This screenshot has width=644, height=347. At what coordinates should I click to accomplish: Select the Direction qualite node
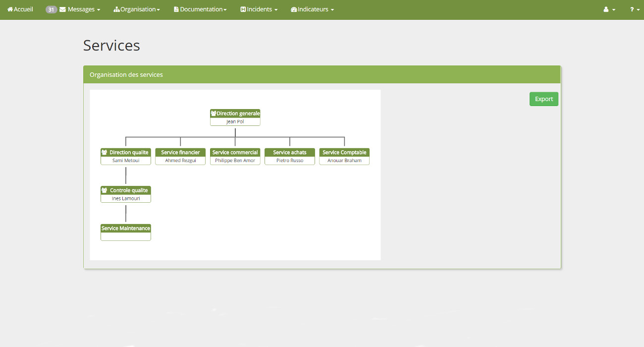(126, 156)
